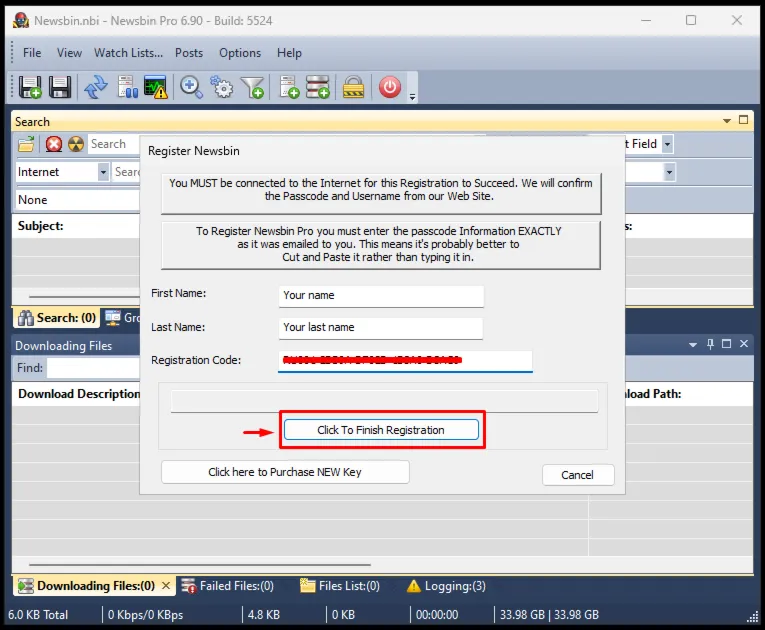The height and width of the screenshot is (630, 765).
Task: Close the Downloading Files:(0) bottom tab
Action: [166, 585]
